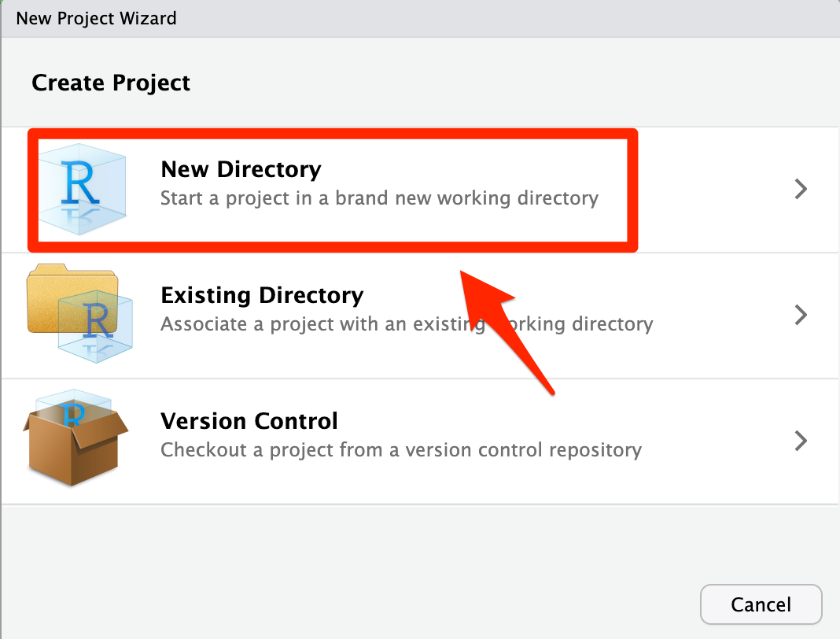Click the Existing Directory folder icon
840x639 pixels.
79,314
